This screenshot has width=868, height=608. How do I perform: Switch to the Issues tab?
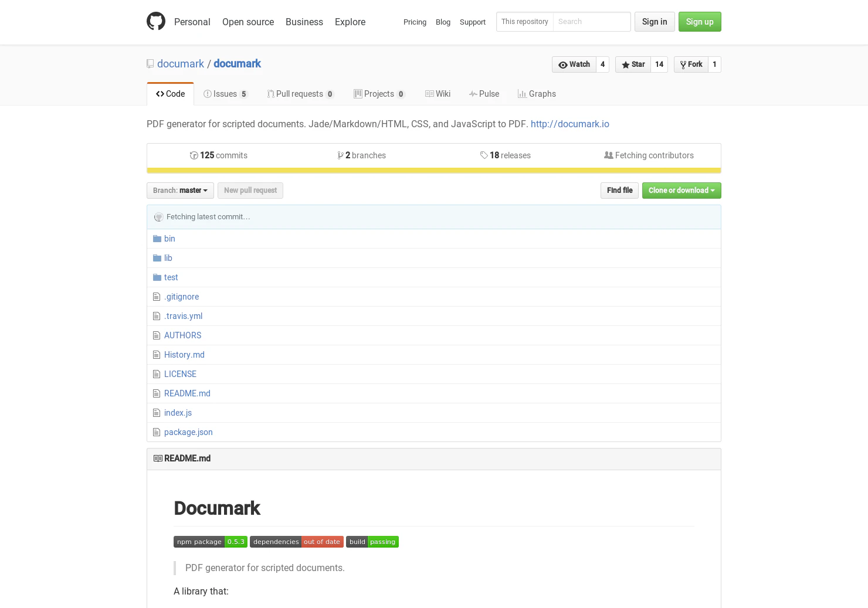coord(225,94)
